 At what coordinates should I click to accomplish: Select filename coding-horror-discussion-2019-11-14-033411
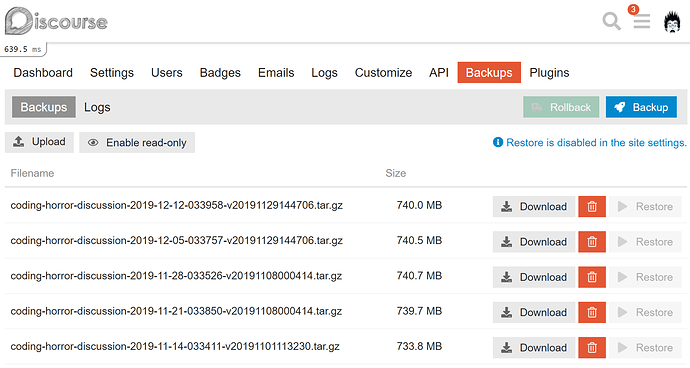(x=175, y=346)
